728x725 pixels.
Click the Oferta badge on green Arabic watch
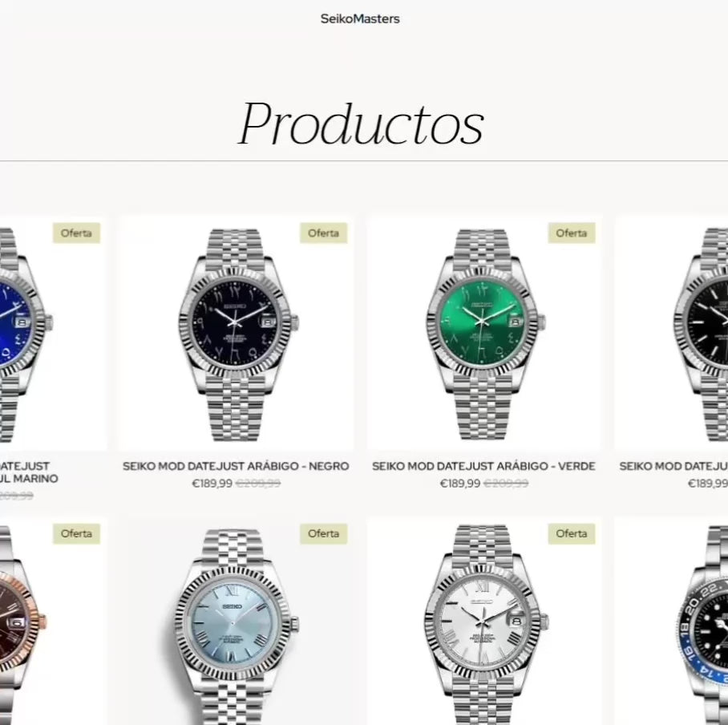pyautogui.click(x=572, y=233)
